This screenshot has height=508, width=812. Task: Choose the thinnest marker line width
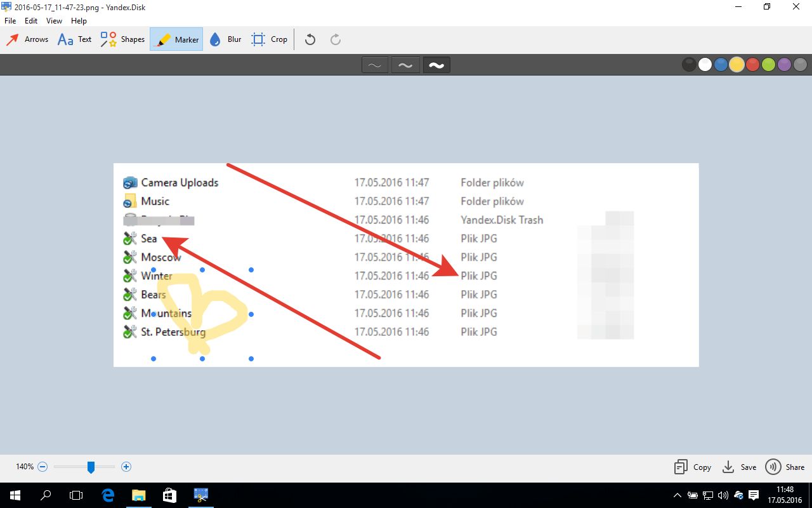[x=375, y=65]
